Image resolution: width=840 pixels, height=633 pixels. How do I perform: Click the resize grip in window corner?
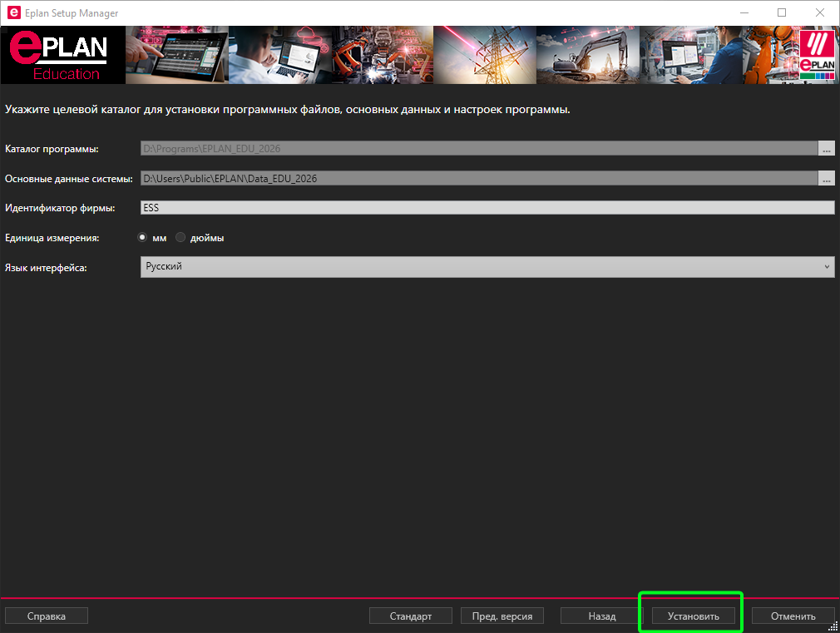(x=833, y=626)
